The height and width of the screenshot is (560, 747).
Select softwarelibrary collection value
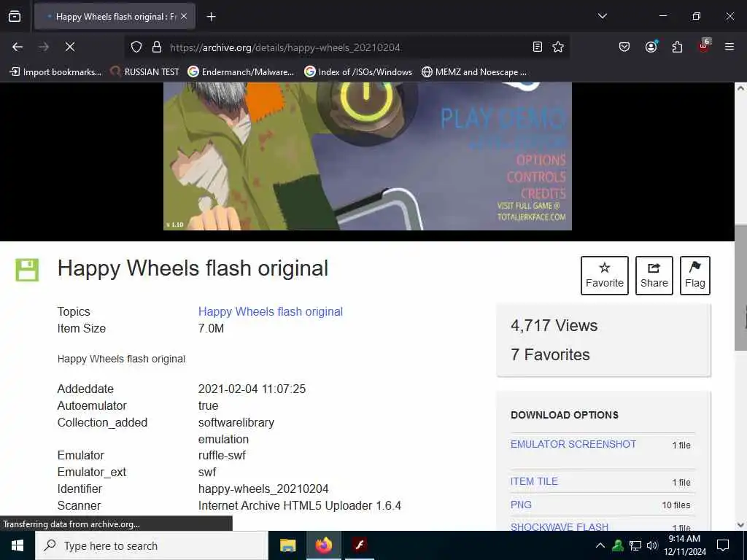click(236, 423)
